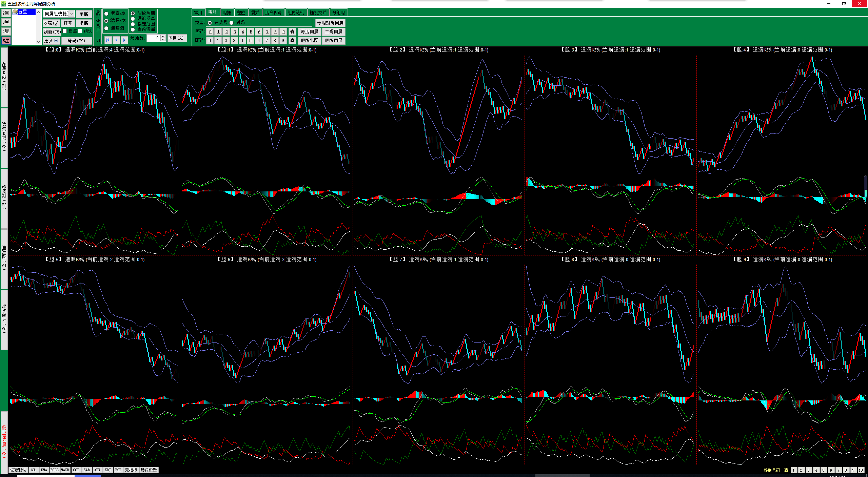
Task: Switch to the 胆拖 tab
Action: 226,13
